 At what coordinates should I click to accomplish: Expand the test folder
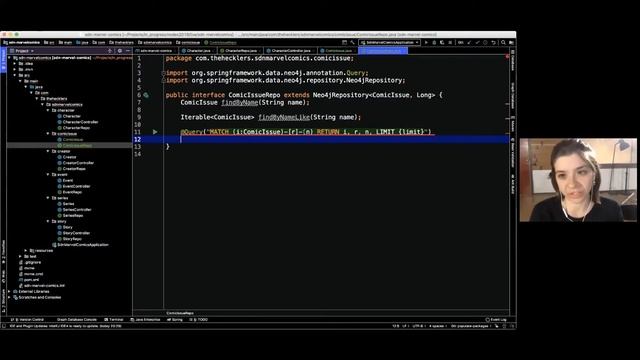(20, 256)
